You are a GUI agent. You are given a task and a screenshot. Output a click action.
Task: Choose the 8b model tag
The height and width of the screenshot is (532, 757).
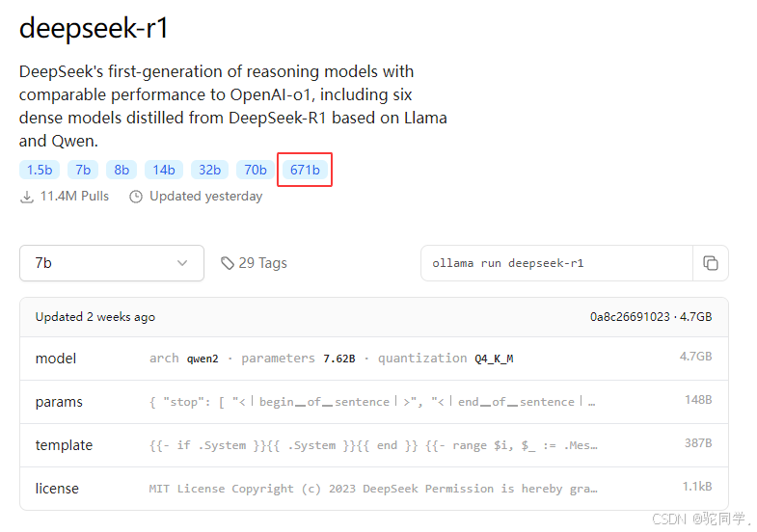pyautogui.click(x=122, y=170)
